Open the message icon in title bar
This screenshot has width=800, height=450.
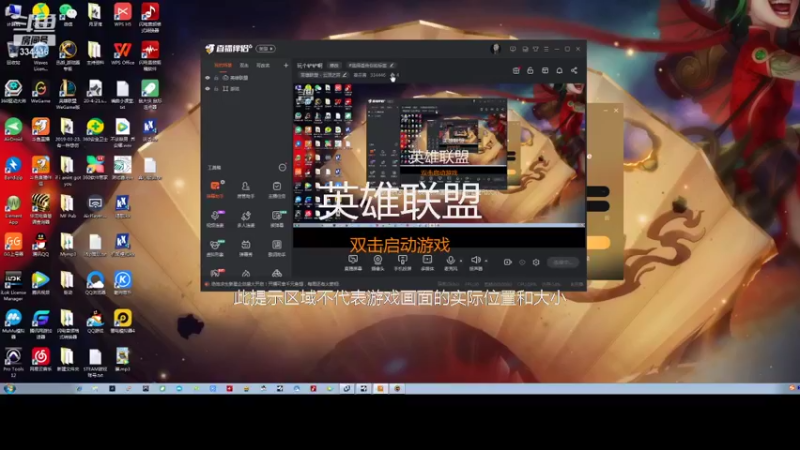(513, 49)
